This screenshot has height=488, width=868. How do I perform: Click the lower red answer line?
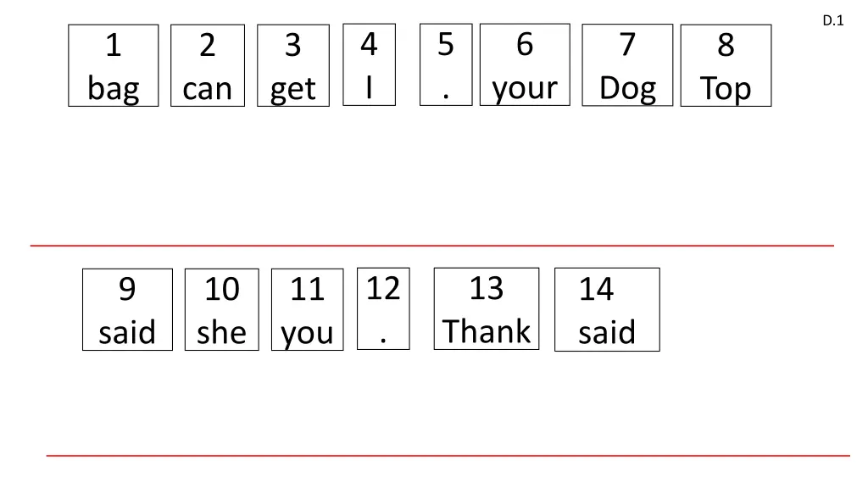448,456
